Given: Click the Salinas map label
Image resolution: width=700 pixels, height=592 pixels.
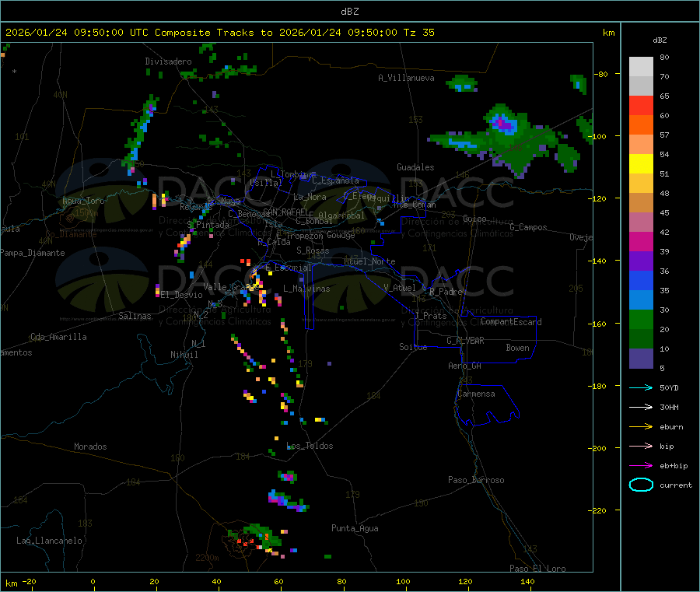Looking at the screenshot, I should [x=135, y=316].
